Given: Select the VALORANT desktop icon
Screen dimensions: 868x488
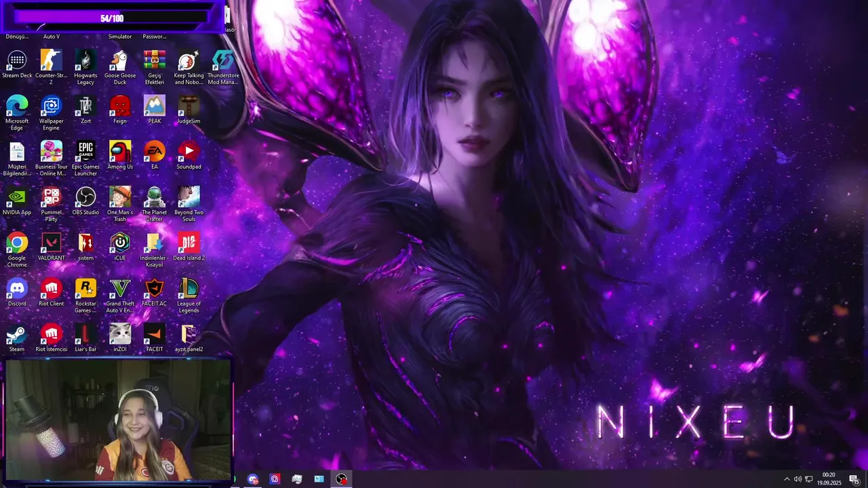Looking at the screenshot, I should click(51, 246).
